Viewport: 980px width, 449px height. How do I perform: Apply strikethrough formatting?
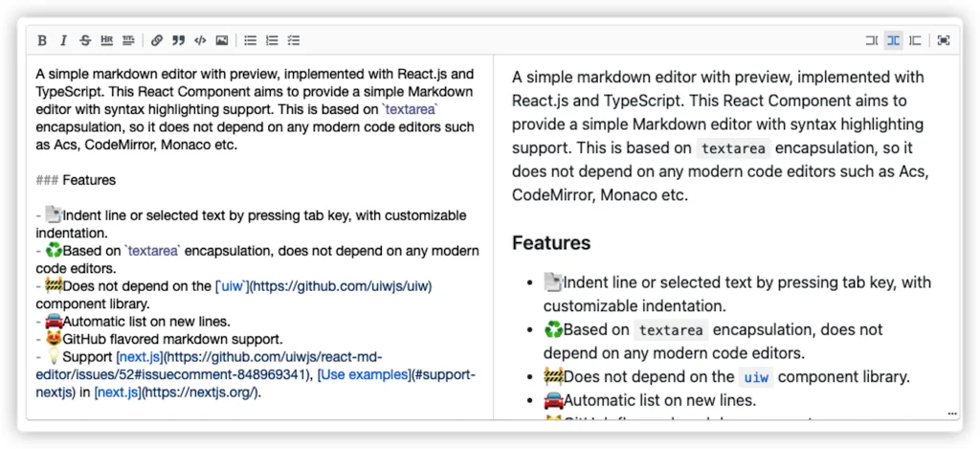pyautogui.click(x=85, y=40)
